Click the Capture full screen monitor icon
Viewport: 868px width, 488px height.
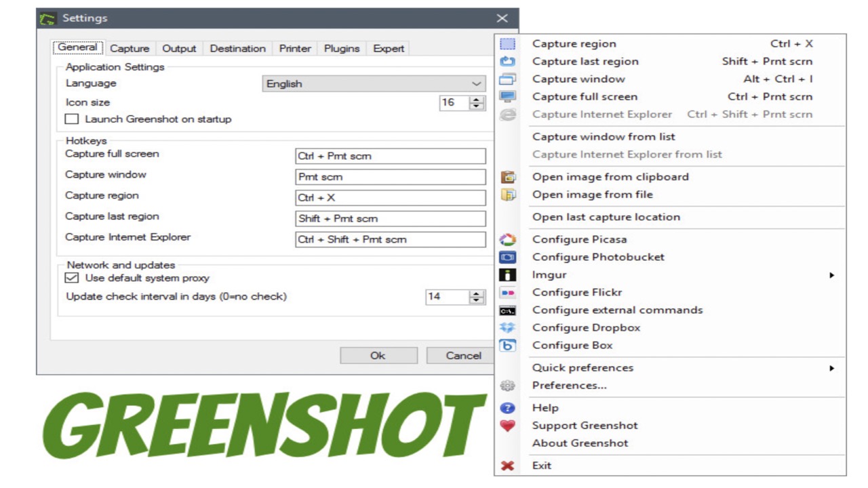pos(507,97)
